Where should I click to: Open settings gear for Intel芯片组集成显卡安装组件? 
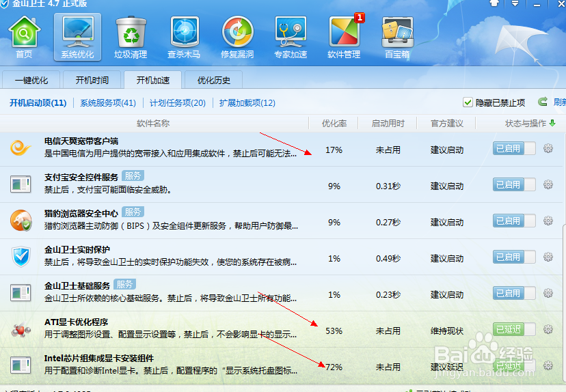548,365
